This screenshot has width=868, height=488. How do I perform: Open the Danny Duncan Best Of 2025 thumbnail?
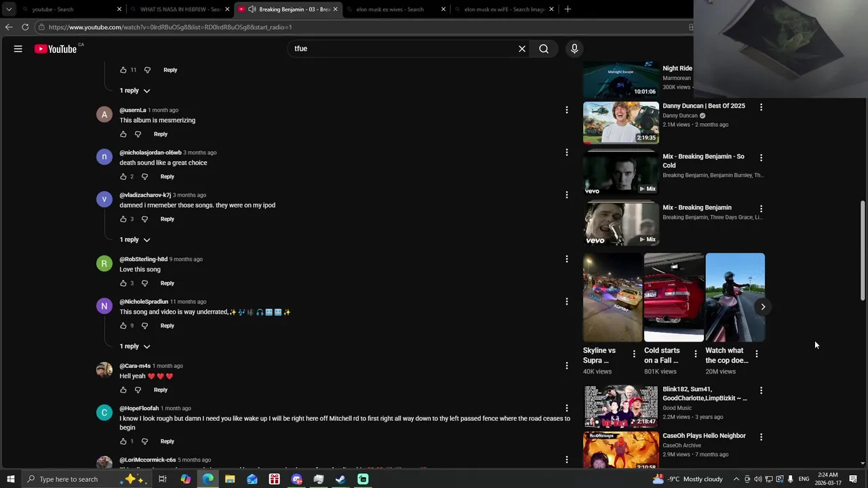[621, 123]
